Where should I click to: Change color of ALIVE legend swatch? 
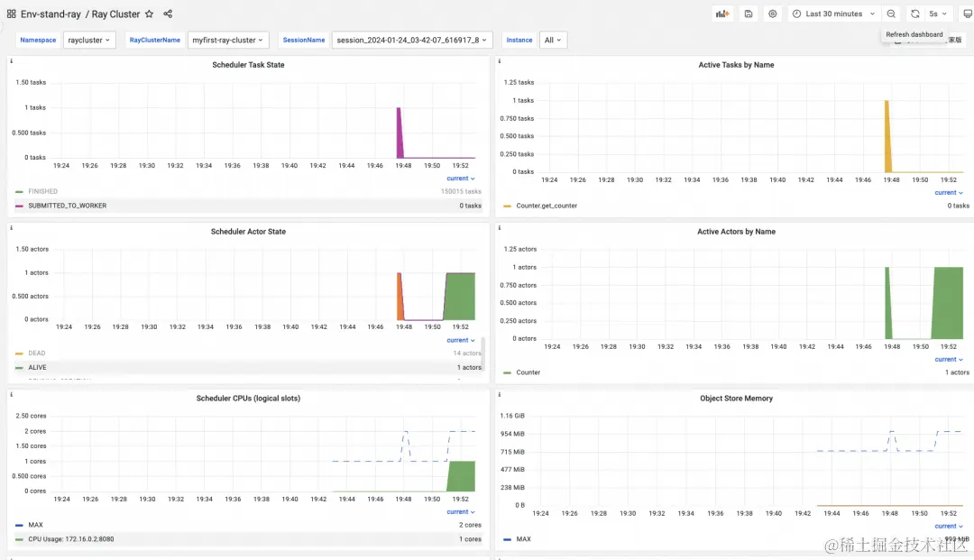pyautogui.click(x=19, y=368)
